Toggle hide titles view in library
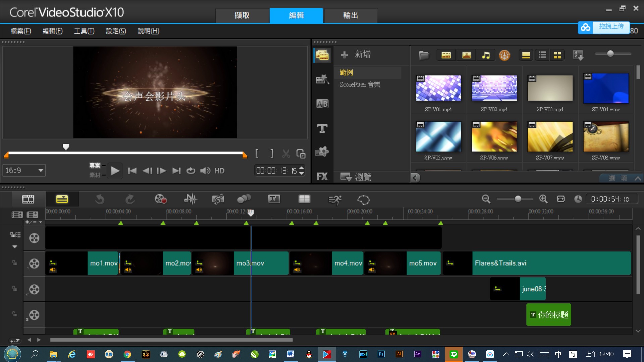This screenshot has width=644, height=362. pyautogui.click(x=526, y=55)
